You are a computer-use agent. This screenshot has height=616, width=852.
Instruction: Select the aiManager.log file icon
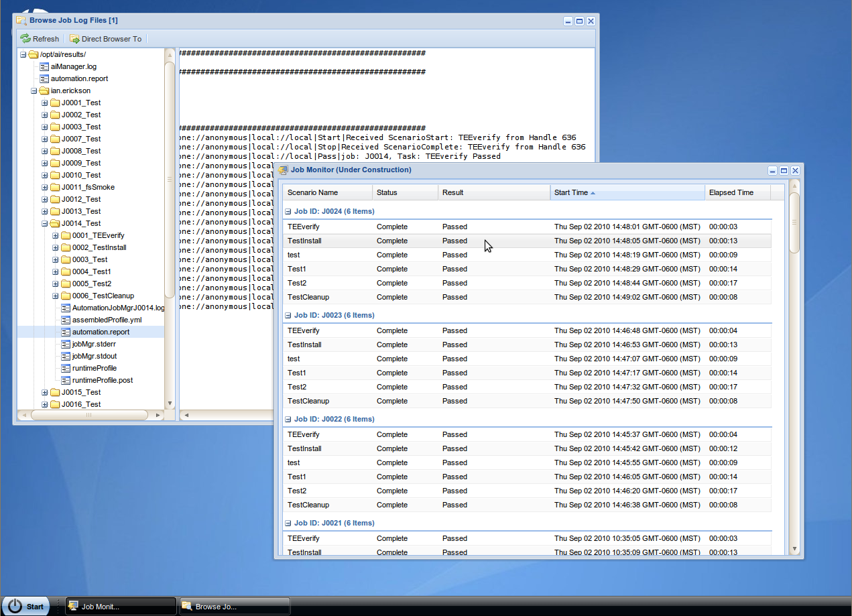pyautogui.click(x=44, y=66)
